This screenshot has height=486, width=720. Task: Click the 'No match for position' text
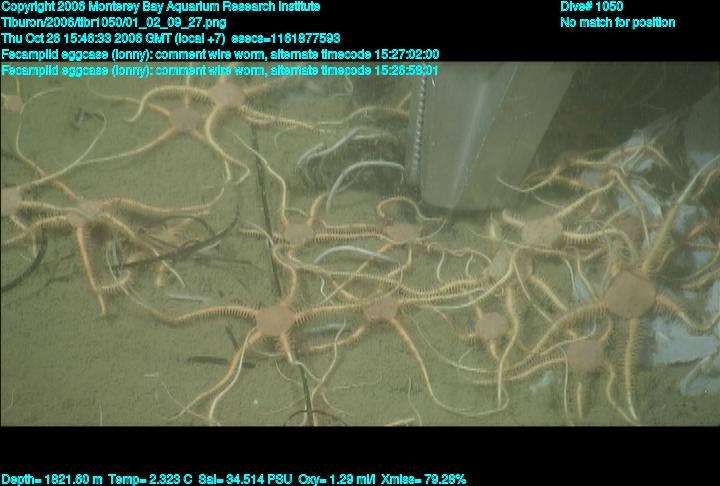pos(617,22)
